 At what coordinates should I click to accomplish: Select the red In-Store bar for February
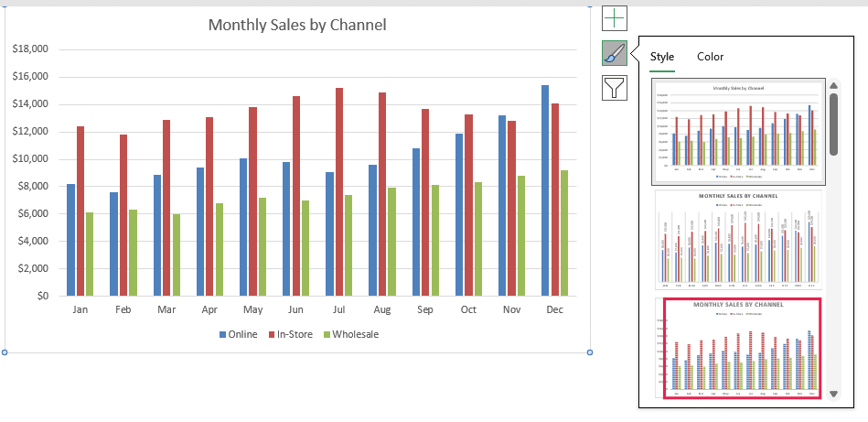[123, 215]
